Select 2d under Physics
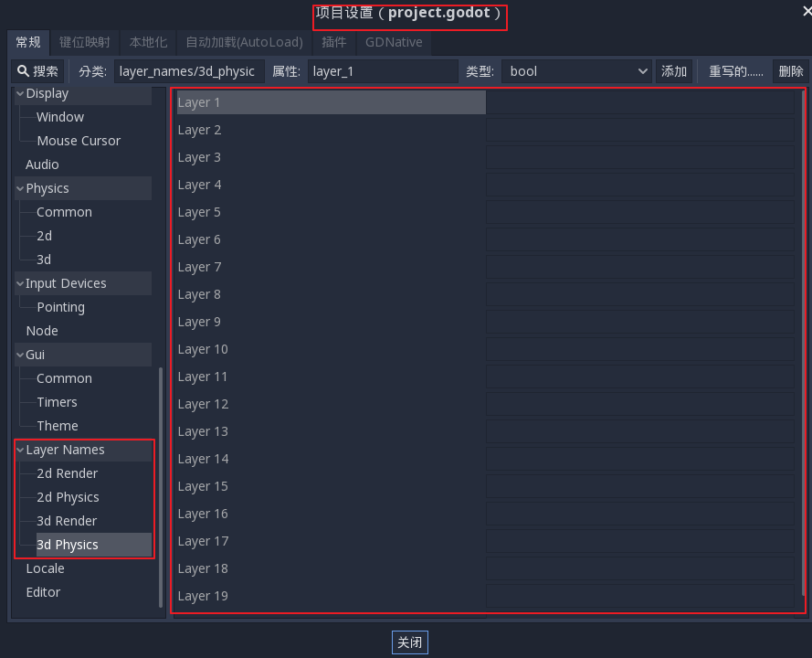The height and width of the screenshot is (658, 812). click(x=45, y=237)
